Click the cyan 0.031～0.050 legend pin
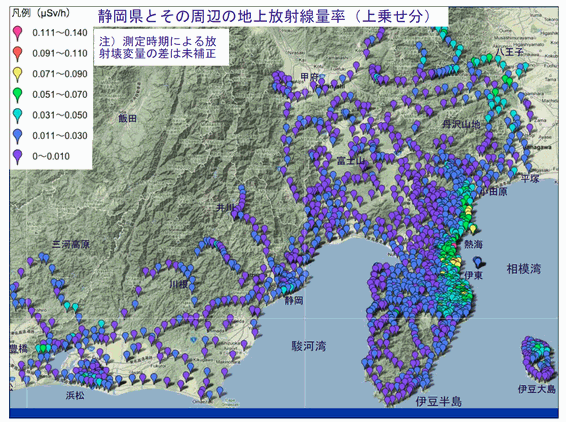This screenshot has height=422, width=566. 17,116
